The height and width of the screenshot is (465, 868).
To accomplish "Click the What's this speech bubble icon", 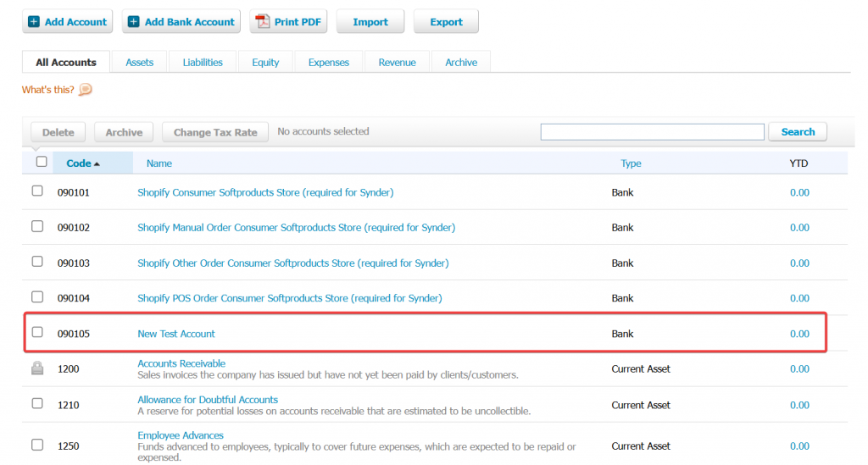I will [x=86, y=90].
